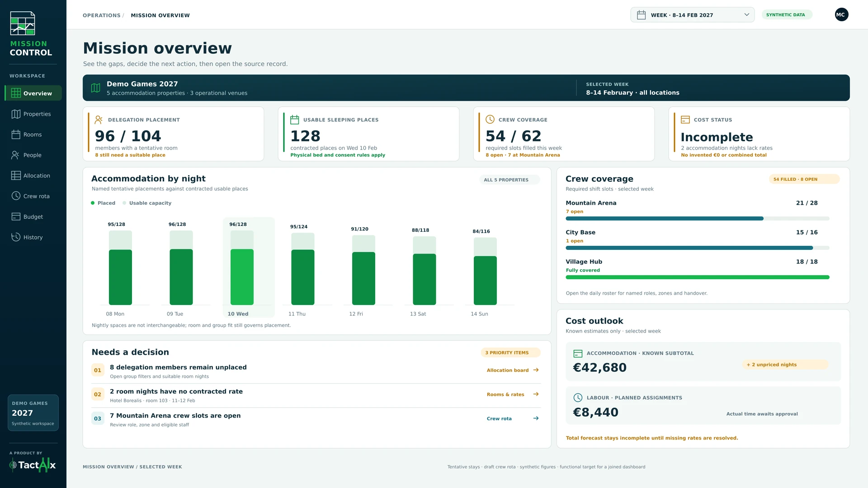
Task: Follow the Rooms & rates link
Action: (513, 394)
